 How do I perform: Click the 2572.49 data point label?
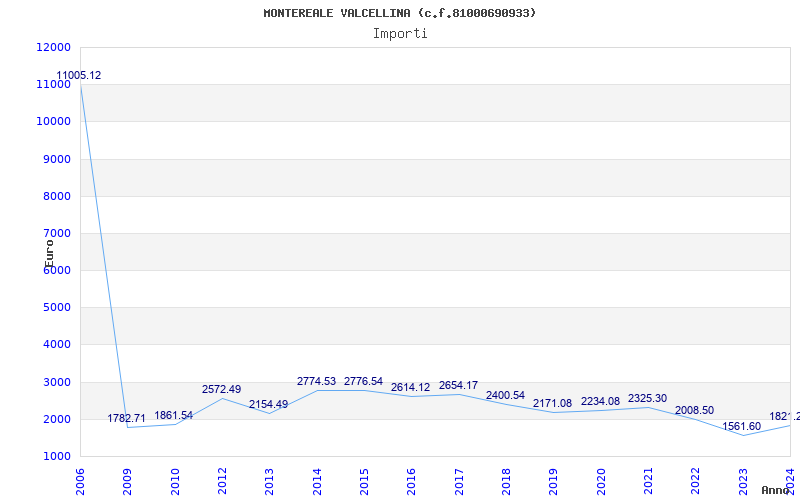pos(221,389)
